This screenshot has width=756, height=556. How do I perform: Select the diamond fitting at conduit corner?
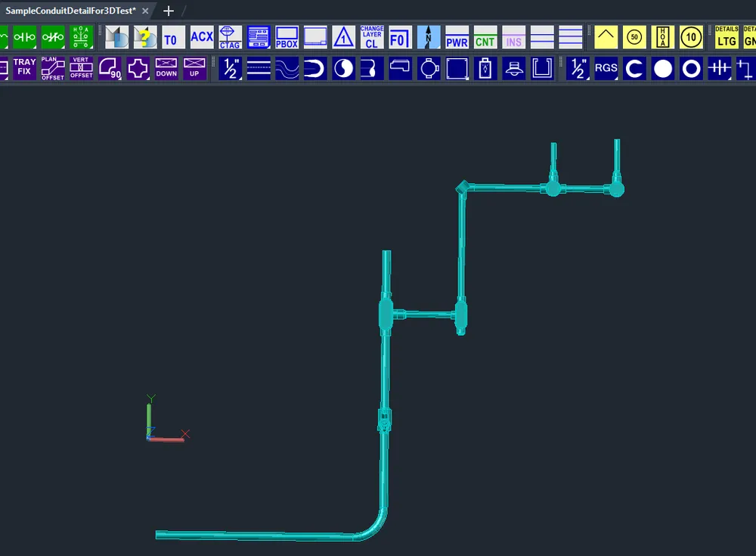point(463,188)
